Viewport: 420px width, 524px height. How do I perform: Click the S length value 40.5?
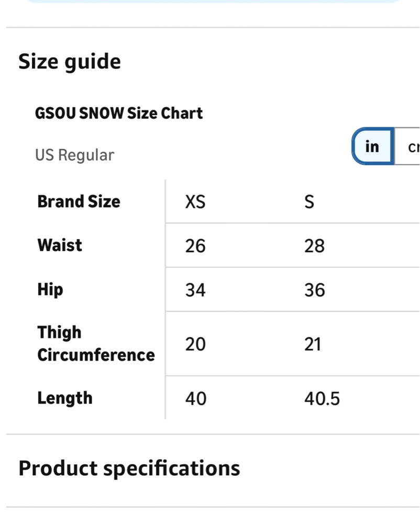tap(322, 399)
